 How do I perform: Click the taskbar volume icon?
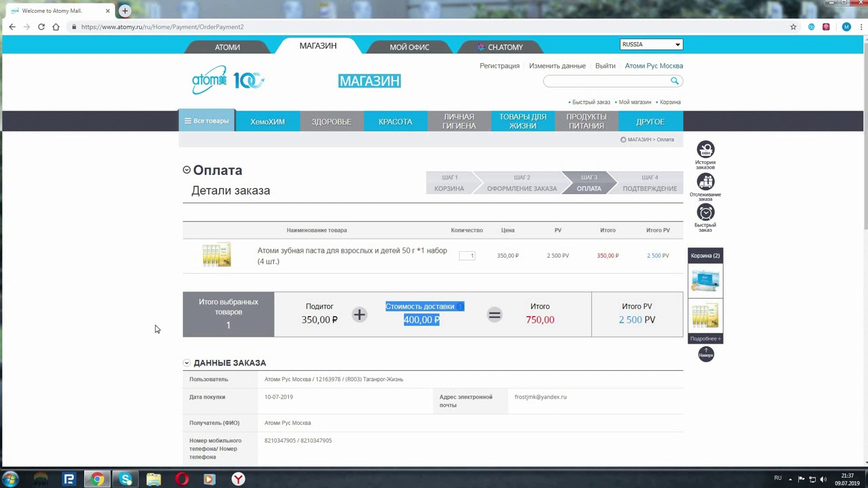click(x=824, y=479)
